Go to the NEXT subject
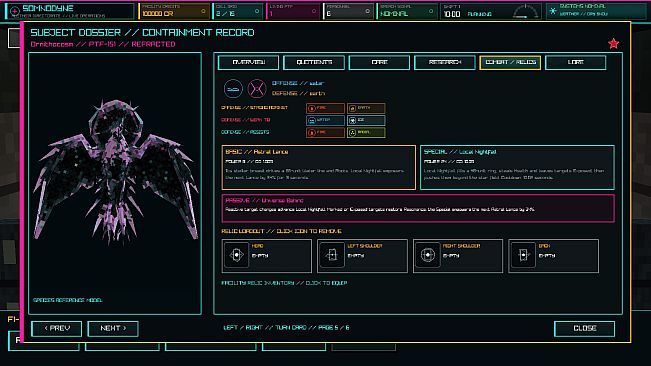Screen dimensions: 651x366 point(113,328)
